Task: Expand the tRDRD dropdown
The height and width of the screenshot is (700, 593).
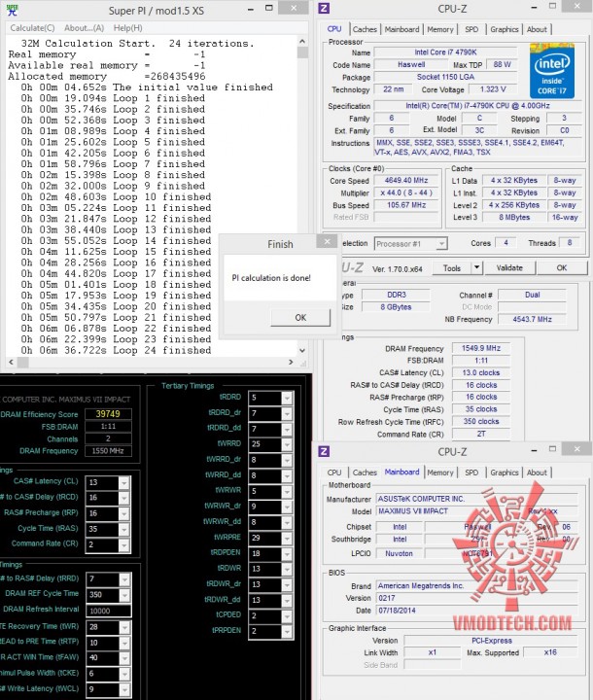Action: [x=287, y=398]
